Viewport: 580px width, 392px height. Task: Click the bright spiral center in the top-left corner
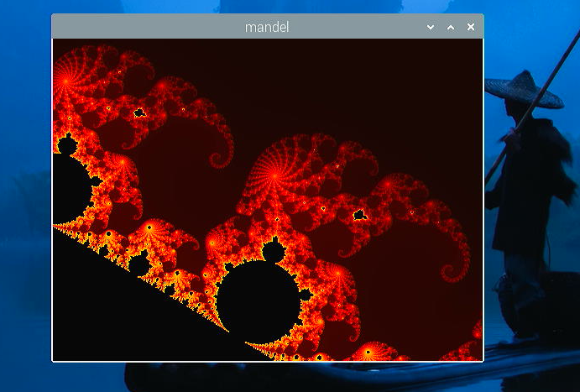tap(65, 79)
